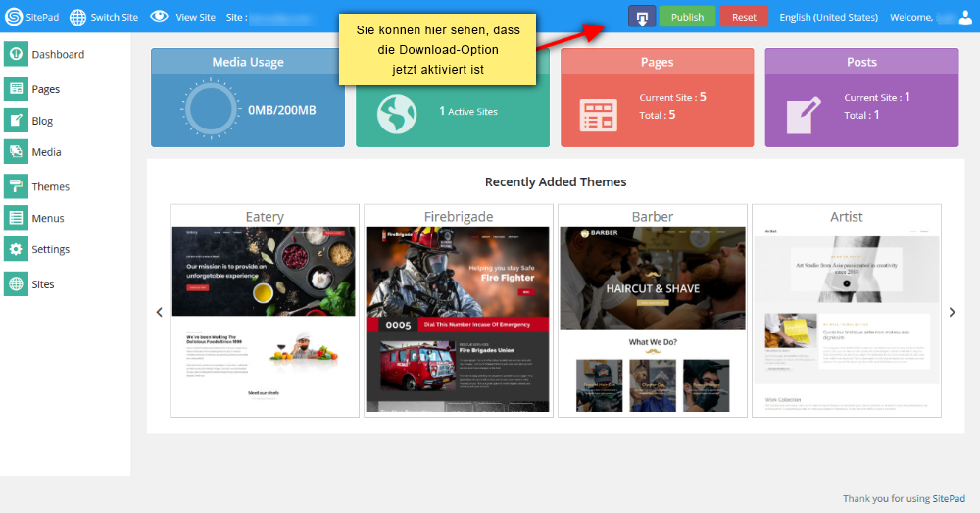Click the Sites globe sidebar icon
Viewport: 980px width, 513px height.
(16, 284)
